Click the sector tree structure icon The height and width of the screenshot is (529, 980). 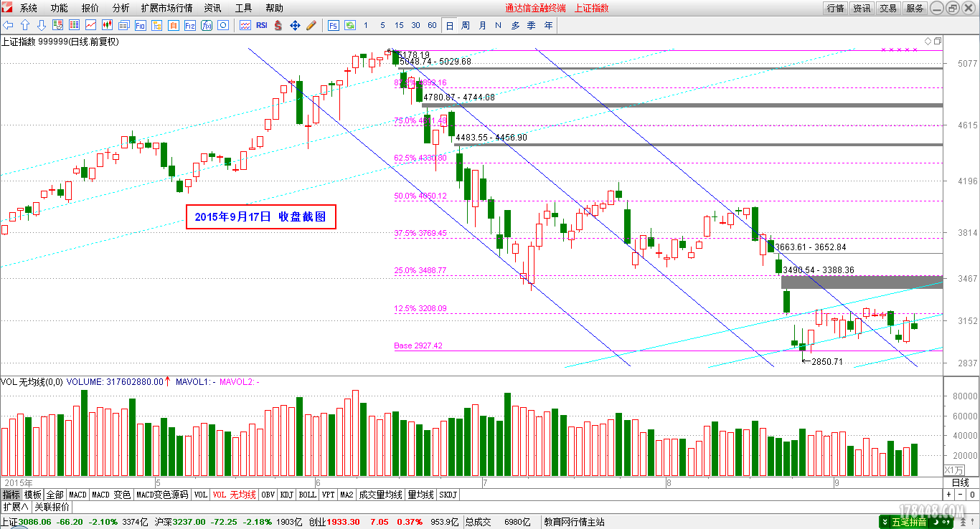[157, 25]
